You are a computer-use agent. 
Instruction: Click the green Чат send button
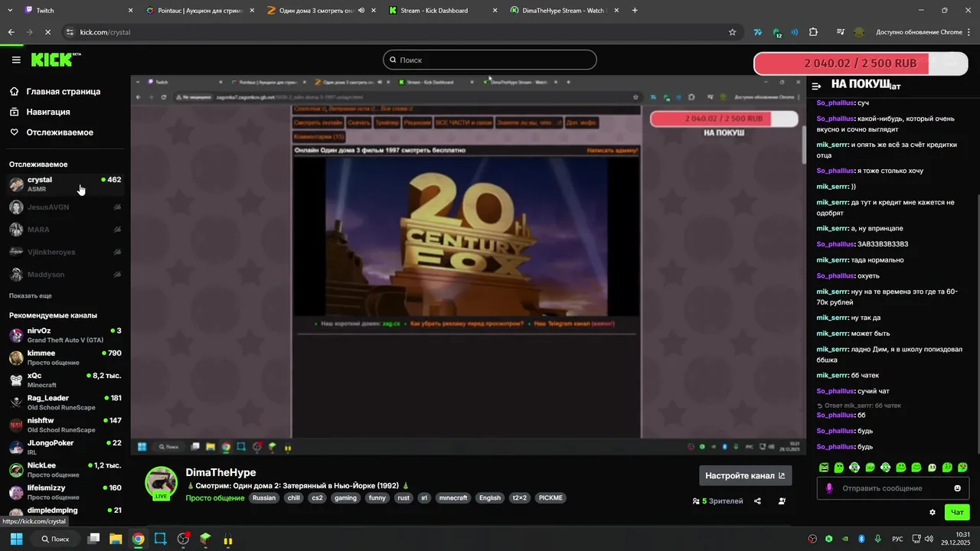pos(957,513)
